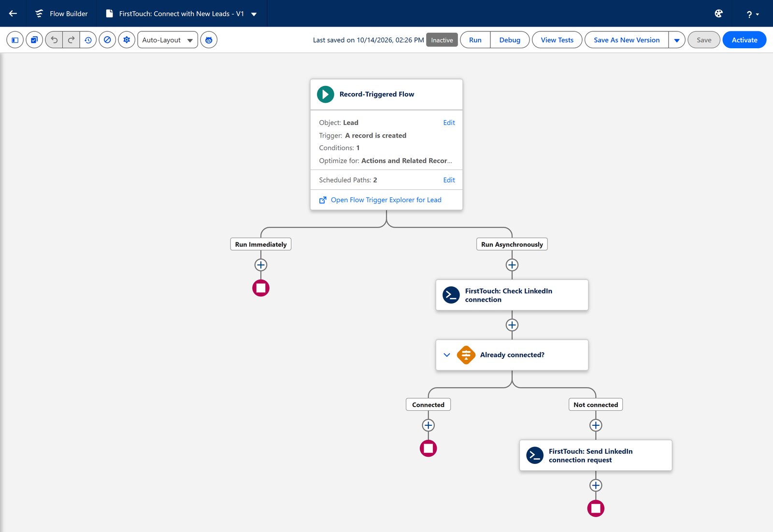Open Flow Trigger Explorer for Lead
The width and height of the screenshot is (773, 532).
click(x=386, y=200)
